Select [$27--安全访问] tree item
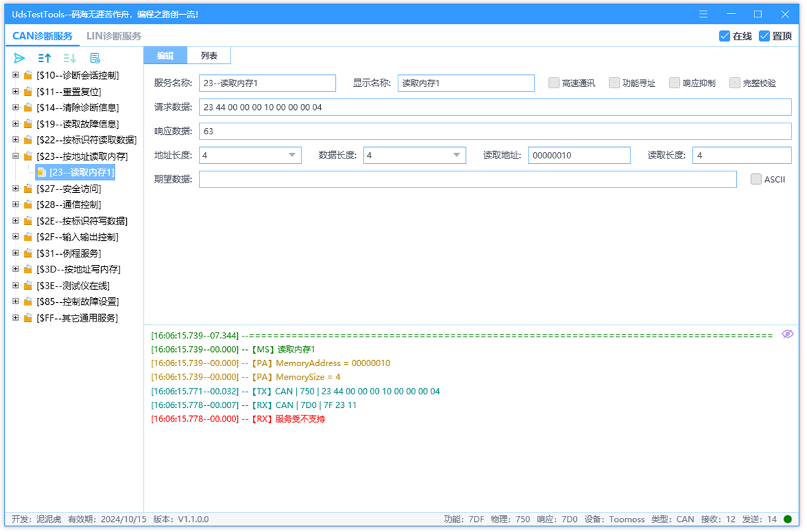 (x=69, y=189)
